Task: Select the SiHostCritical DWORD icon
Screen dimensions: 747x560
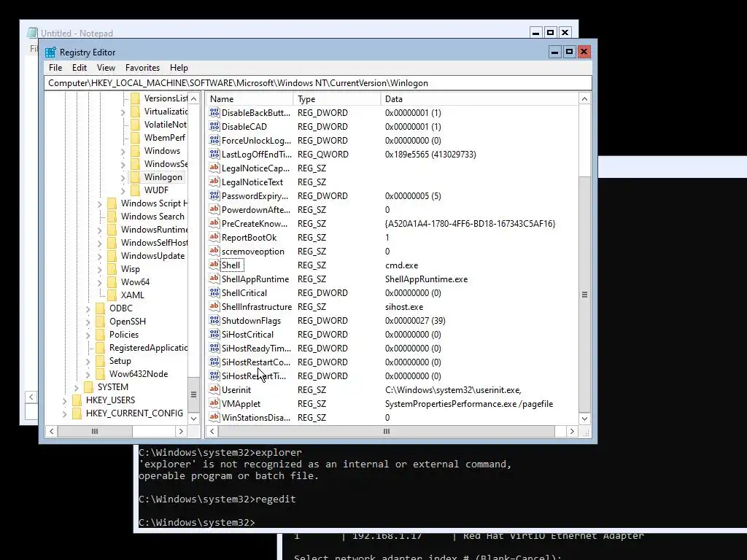Action: [214, 334]
